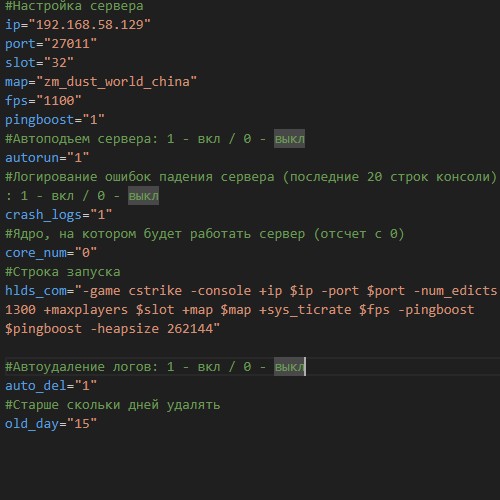Screen dimensions: 500x500
Task: Click highlighted выкл in Автоподъем сервера comment
Action: click(x=289, y=139)
